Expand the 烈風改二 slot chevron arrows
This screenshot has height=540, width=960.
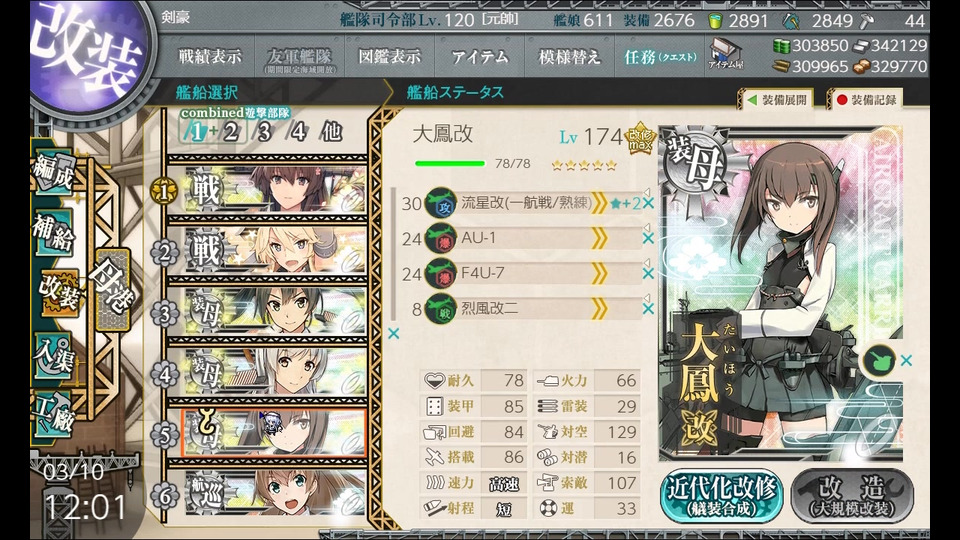click(x=599, y=308)
